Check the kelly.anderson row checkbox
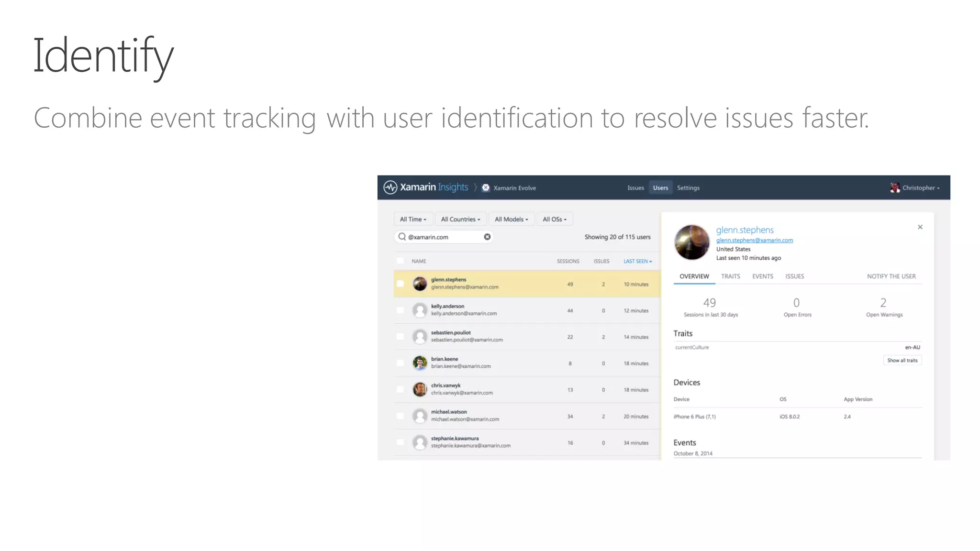Image resolution: width=980 pixels, height=551 pixels. (x=400, y=310)
